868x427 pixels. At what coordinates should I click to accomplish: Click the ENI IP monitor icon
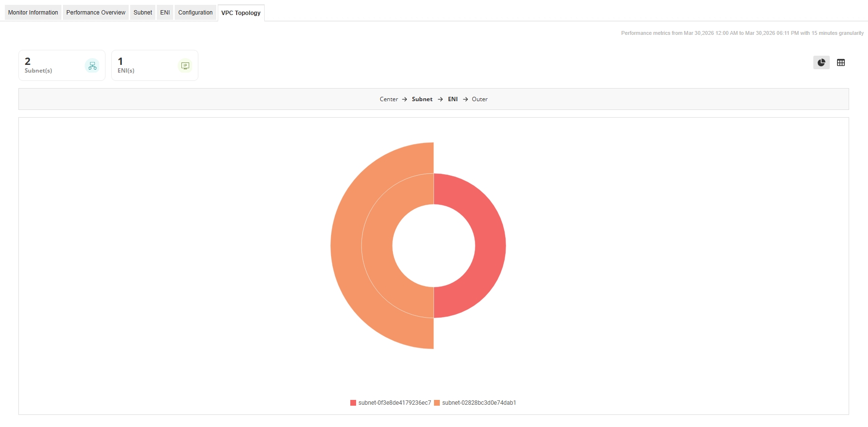185,65
